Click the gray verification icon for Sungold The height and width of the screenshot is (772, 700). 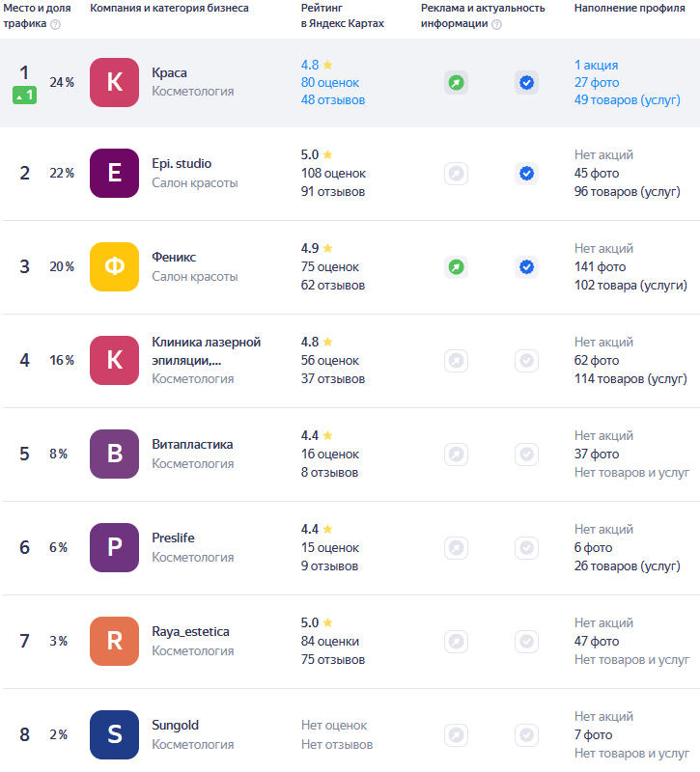pos(526,735)
